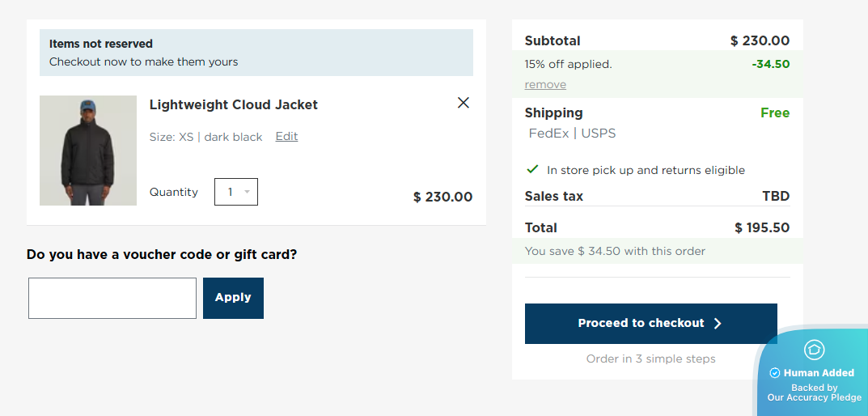Viewport: 868px width, 416px height.
Task: Click the Lightweight Cloud Jacket product thumbnail
Action: point(88,151)
